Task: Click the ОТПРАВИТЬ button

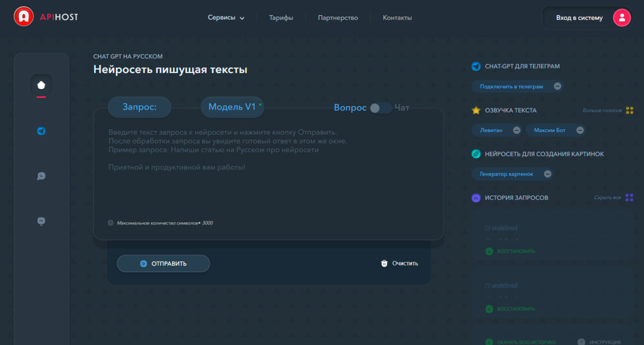Action: pos(163,264)
